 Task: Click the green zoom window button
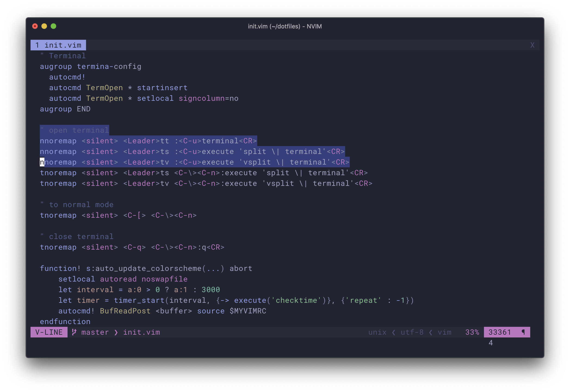click(53, 26)
